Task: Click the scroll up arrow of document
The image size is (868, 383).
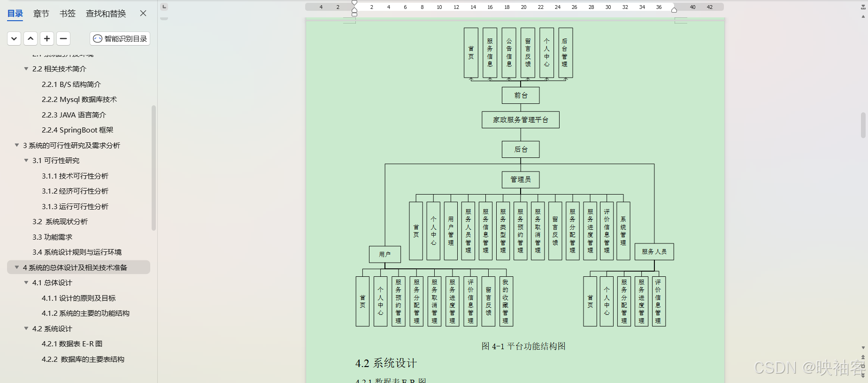Action: (x=863, y=16)
